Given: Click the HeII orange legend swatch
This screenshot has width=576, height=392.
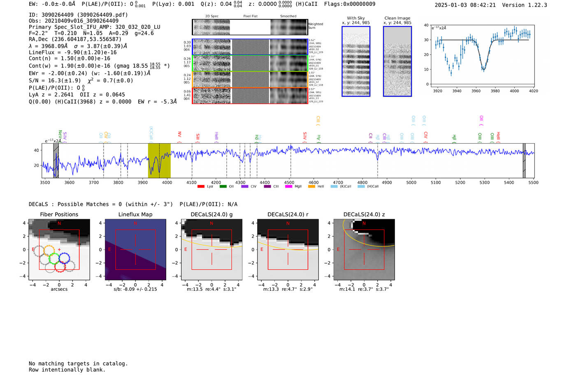Looking at the screenshot, I should coord(311,186).
